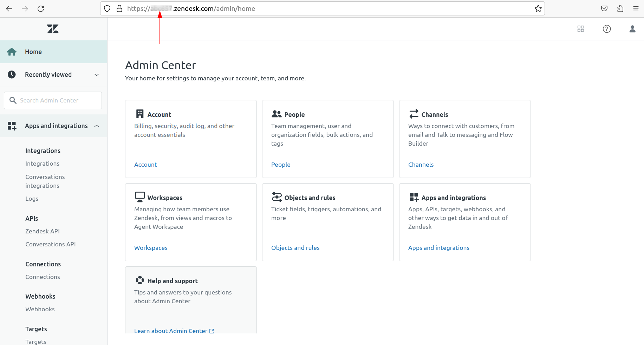Click the Zendesk logo icon
The height and width of the screenshot is (345, 644).
click(x=53, y=29)
